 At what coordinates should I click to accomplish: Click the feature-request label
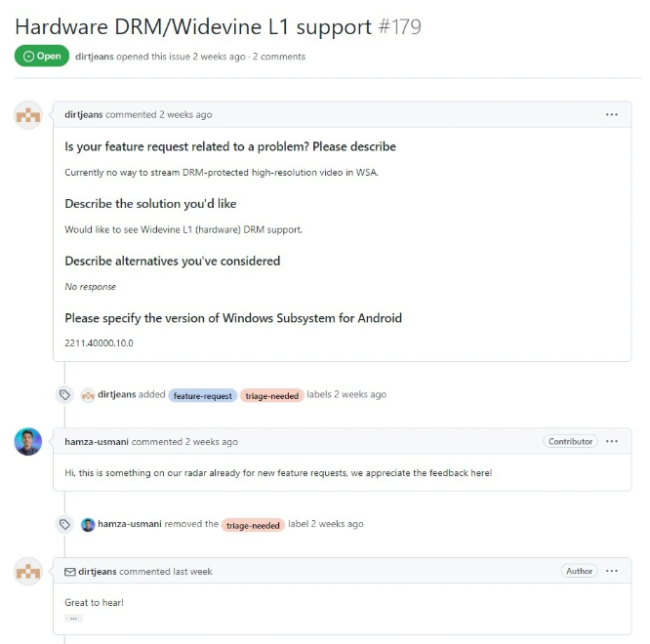tap(203, 396)
